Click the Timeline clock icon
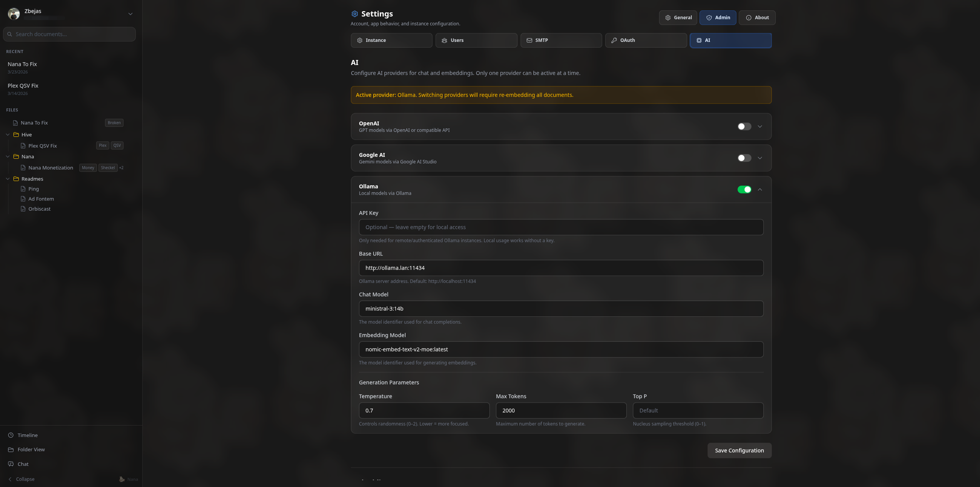This screenshot has height=487, width=980. click(x=11, y=435)
